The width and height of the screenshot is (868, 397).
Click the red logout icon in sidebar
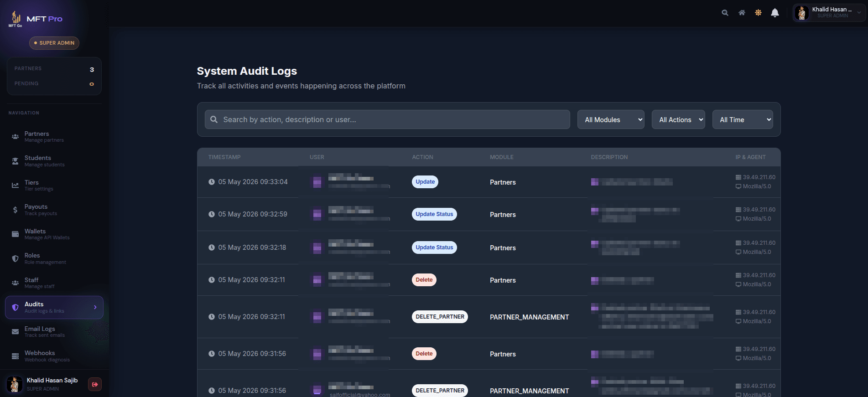tap(95, 384)
